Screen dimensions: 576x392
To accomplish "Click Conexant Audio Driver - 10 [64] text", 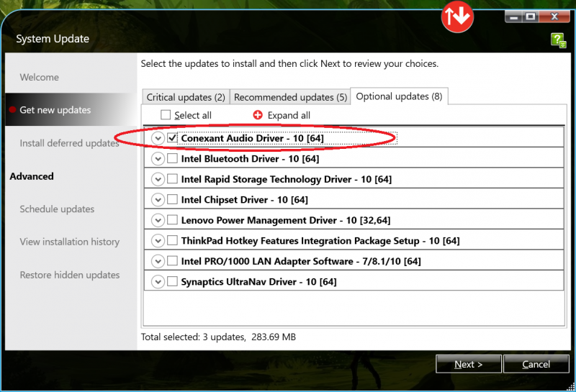I will coord(253,138).
